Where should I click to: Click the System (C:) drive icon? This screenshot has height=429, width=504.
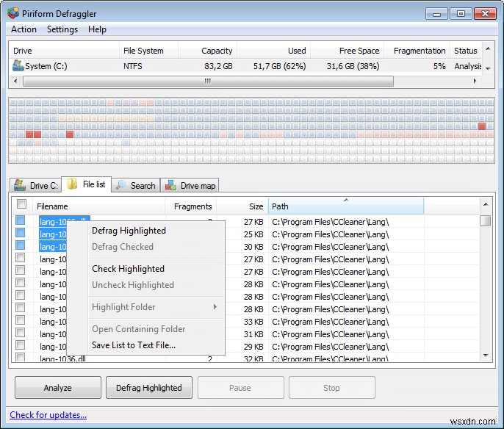coord(18,66)
